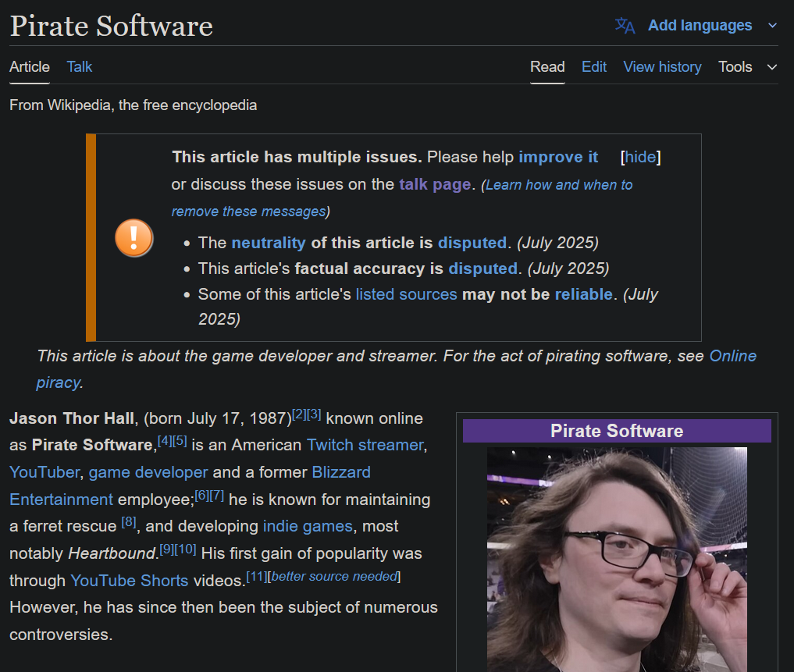Jump to citation [4]

coord(165,441)
